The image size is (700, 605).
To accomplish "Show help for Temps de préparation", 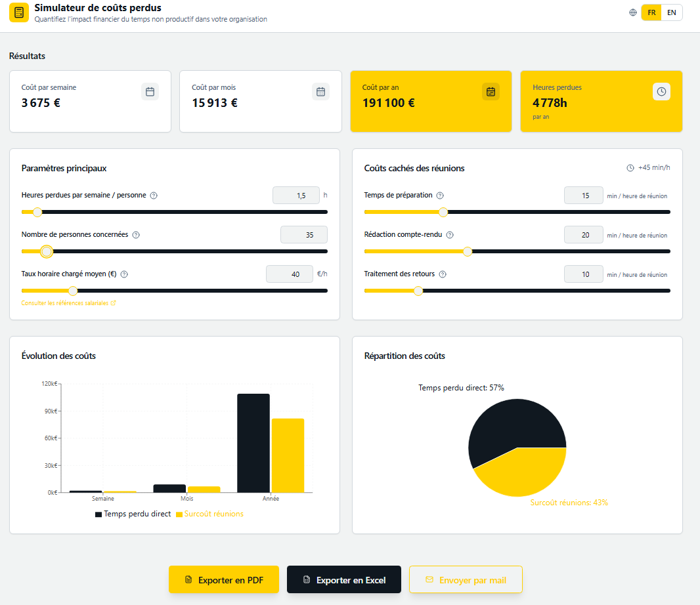I will (x=440, y=196).
